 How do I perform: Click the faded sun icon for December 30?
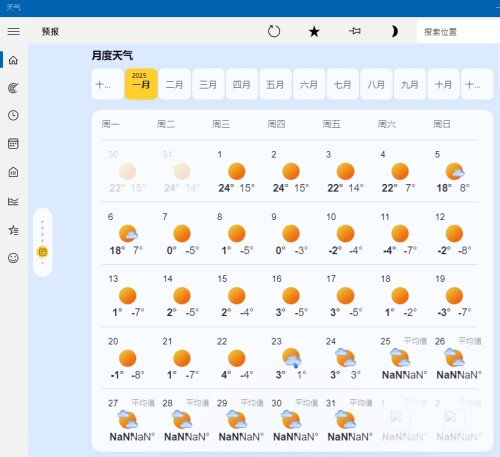(127, 171)
